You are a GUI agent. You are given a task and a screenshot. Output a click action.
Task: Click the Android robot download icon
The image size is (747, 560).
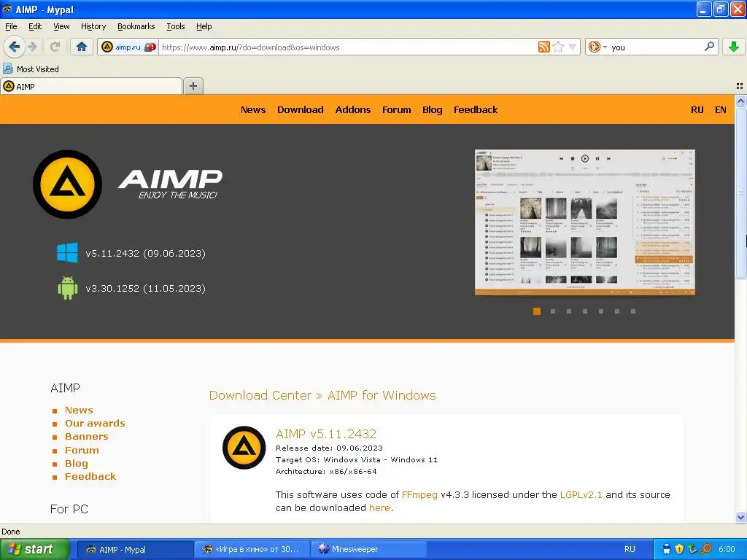tap(67, 287)
